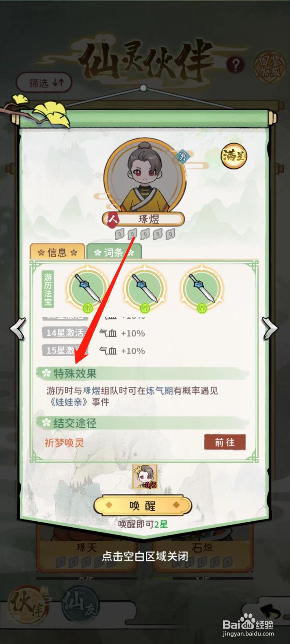Go to previous companion with left arrow
The height and width of the screenshot is (644, 290).
click(x=18, y=328)
